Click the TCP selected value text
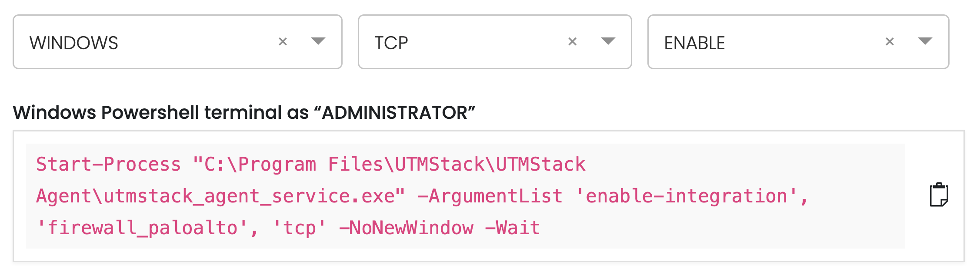980x276 pixels. coord(391,43)
